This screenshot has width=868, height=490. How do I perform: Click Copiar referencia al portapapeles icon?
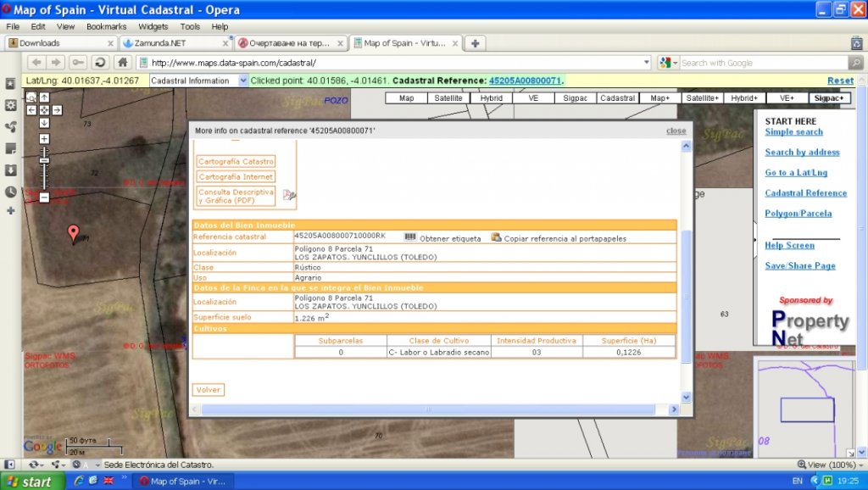(x=497, y=238)
